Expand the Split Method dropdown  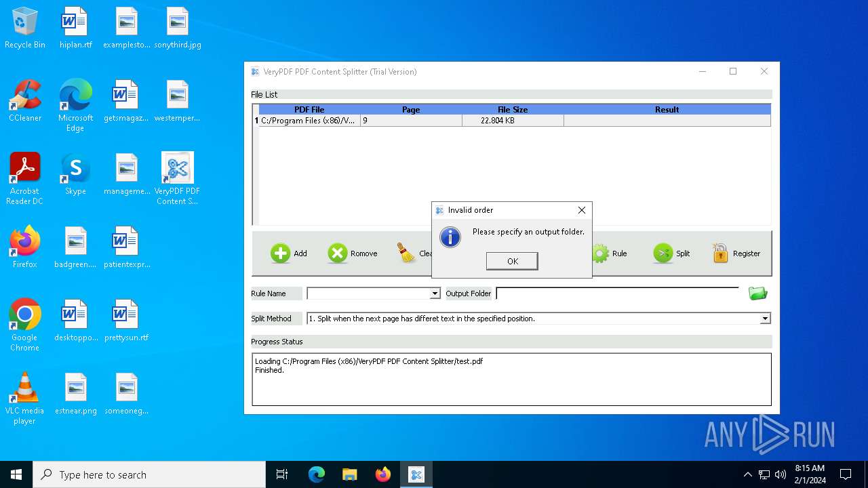pos(765,319)
